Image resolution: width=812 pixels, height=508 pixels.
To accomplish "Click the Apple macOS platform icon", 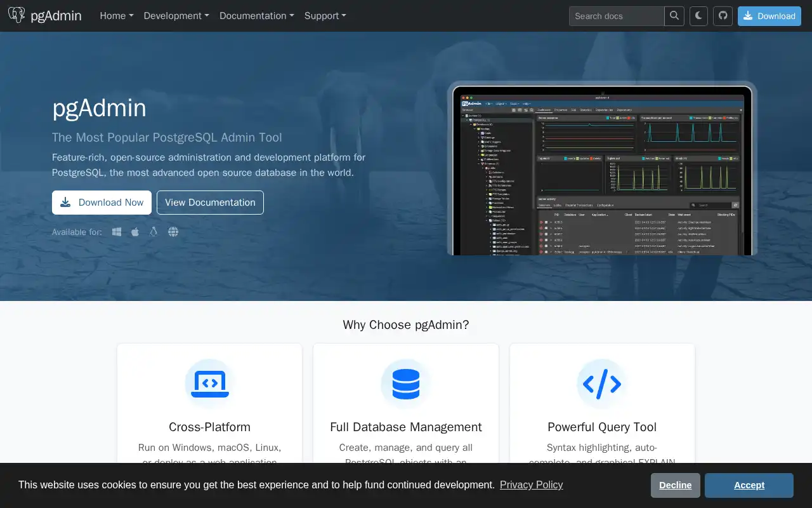I will pos(135,232).
